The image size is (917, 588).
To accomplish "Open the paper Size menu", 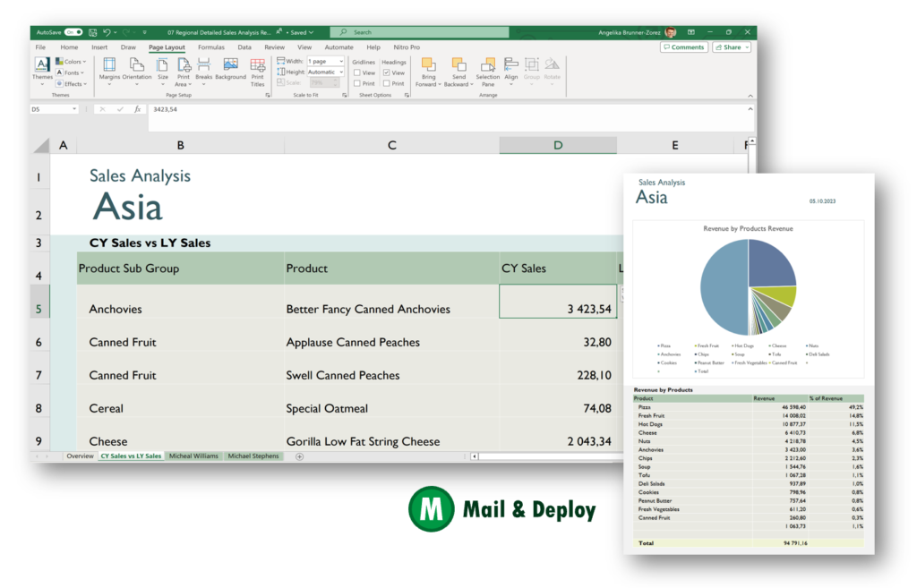I will [x=163, y=72].
